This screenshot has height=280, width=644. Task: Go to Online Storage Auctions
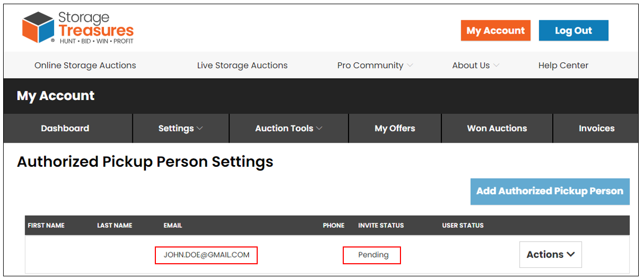[85, 66]
